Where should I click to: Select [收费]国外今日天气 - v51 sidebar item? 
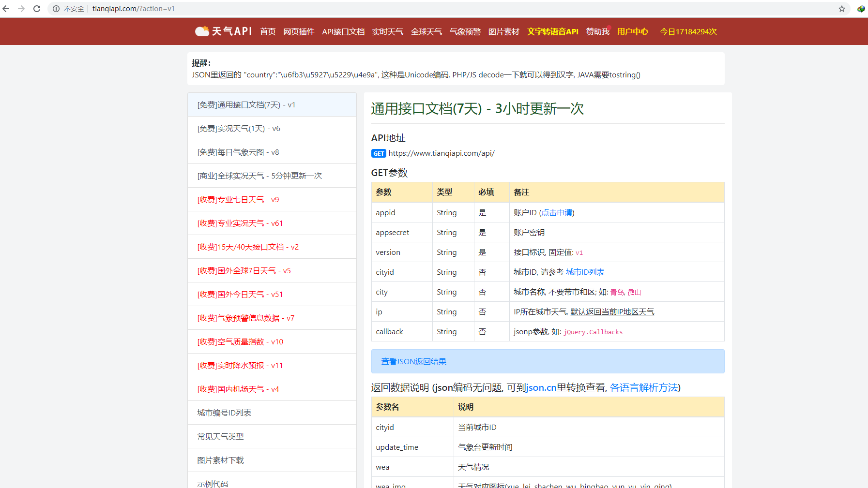272,294
